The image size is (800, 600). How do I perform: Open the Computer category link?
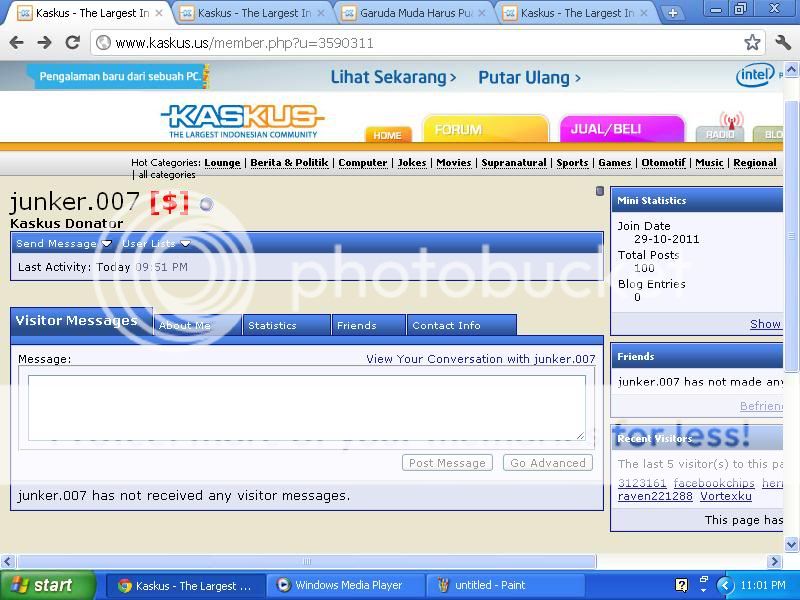point(363,162)
